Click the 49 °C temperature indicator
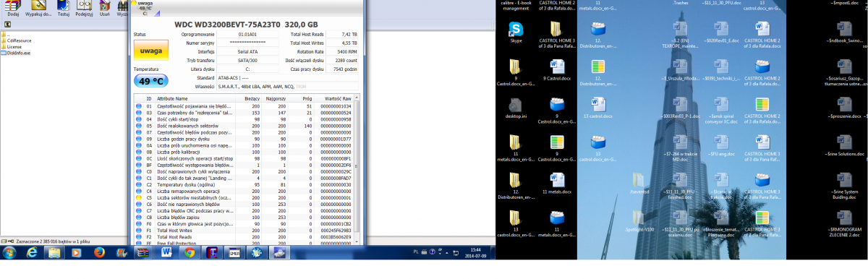 [x=150, y=81]
